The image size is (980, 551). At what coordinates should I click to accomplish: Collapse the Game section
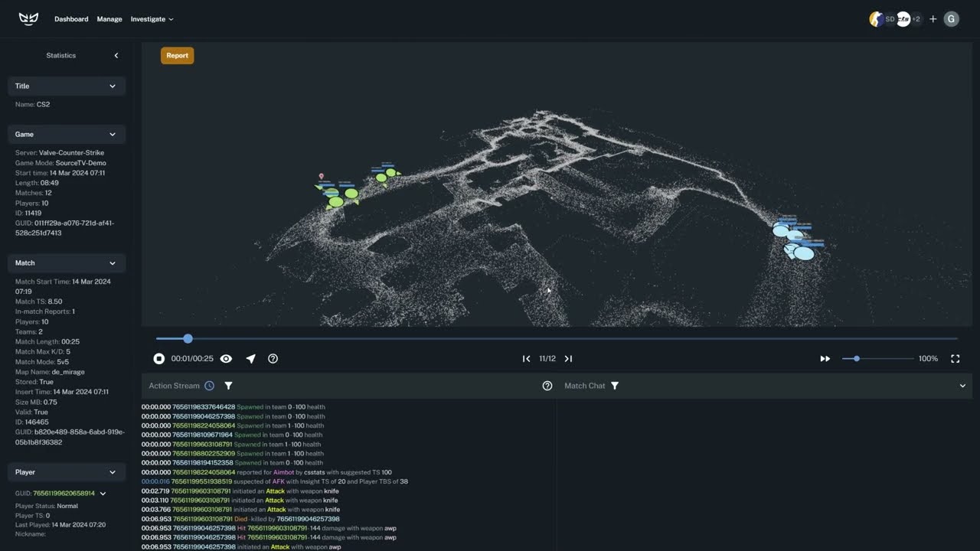point(113,134)
